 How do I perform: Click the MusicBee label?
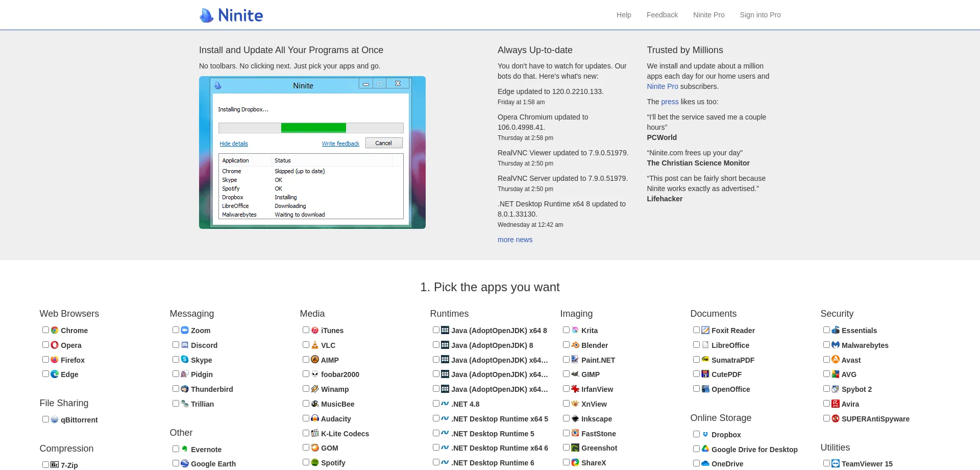click(x=337, y=404)
